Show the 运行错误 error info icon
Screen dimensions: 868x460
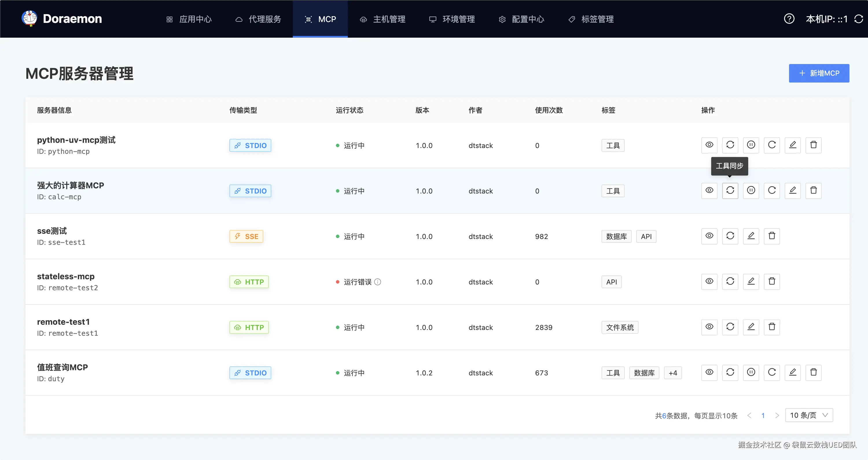(378, 282)
